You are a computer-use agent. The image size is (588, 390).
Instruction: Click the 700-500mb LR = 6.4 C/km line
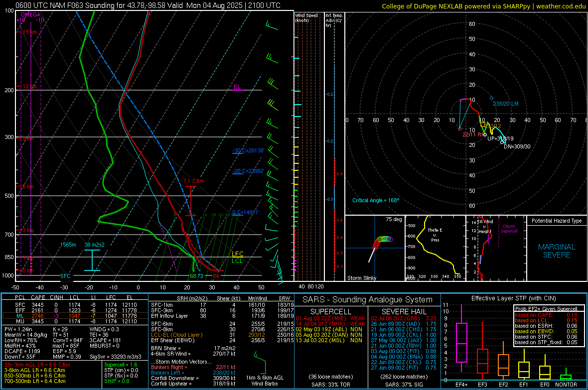point(35,381)
